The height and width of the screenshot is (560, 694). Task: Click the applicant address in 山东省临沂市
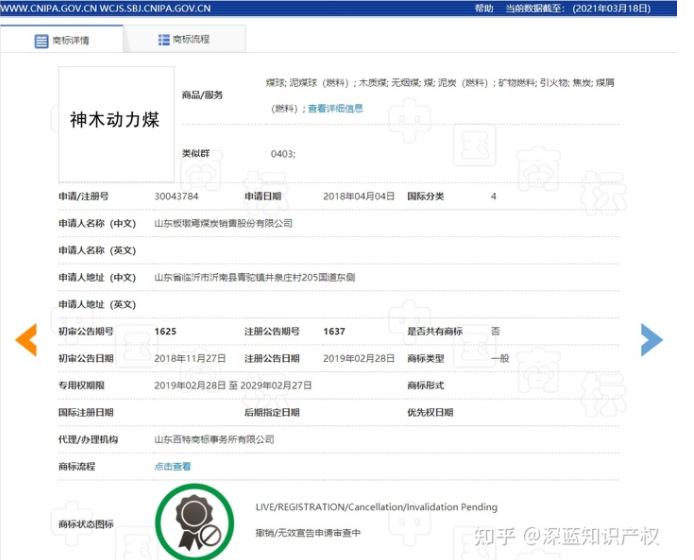coord(254,277)
